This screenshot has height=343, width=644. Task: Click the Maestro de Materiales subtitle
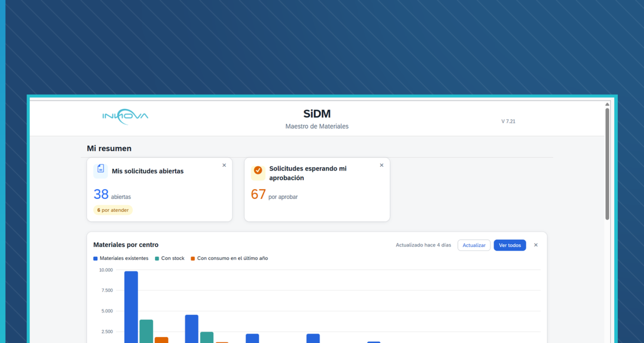click(317, 126)
